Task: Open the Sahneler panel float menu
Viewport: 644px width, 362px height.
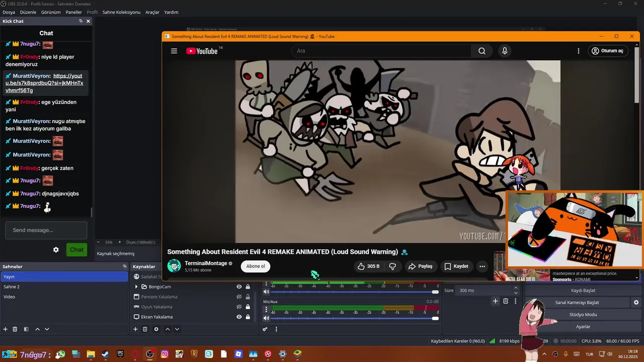Action: (x=125, y=266)
